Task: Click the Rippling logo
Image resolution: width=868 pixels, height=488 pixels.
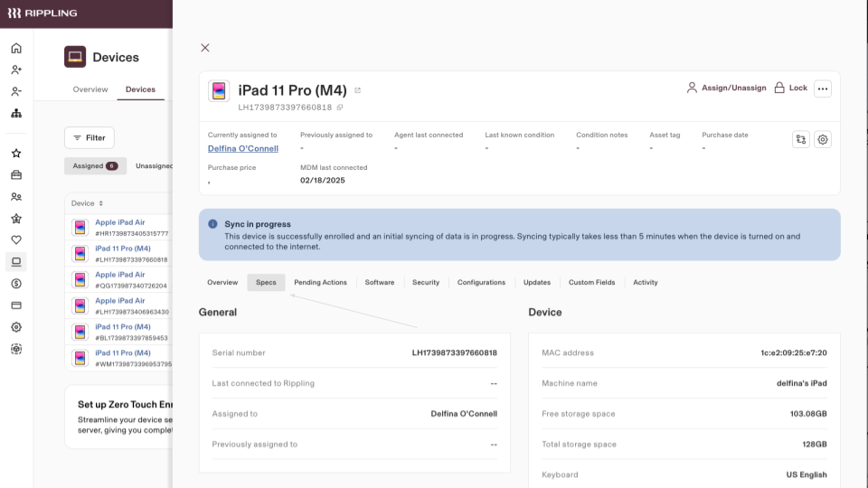Action: point(42,13)
